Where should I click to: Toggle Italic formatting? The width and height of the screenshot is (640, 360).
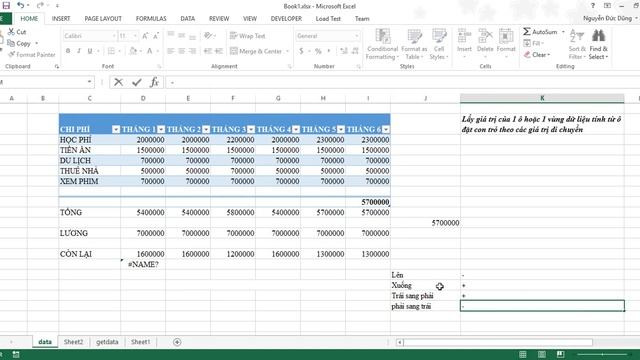79,51
